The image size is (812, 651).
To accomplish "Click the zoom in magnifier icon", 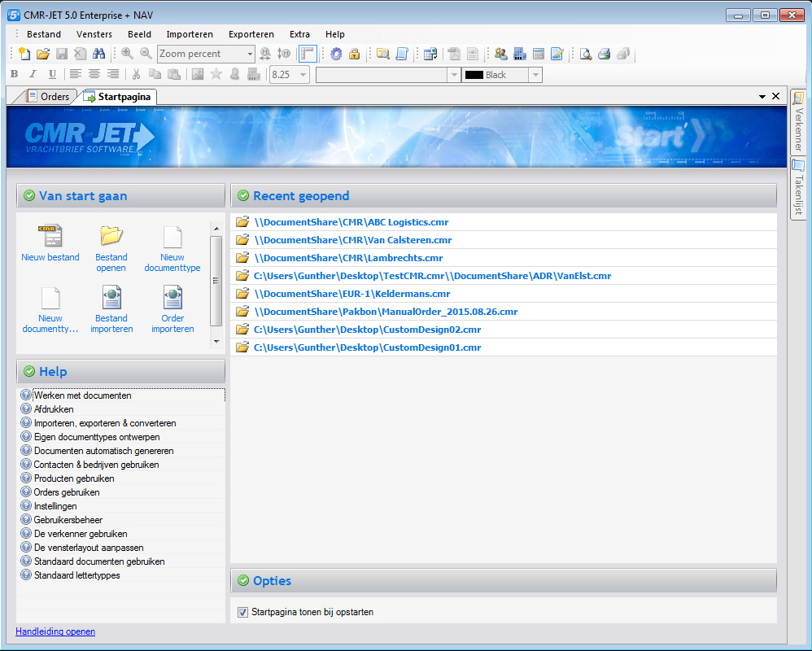I will tap(127, 55).
